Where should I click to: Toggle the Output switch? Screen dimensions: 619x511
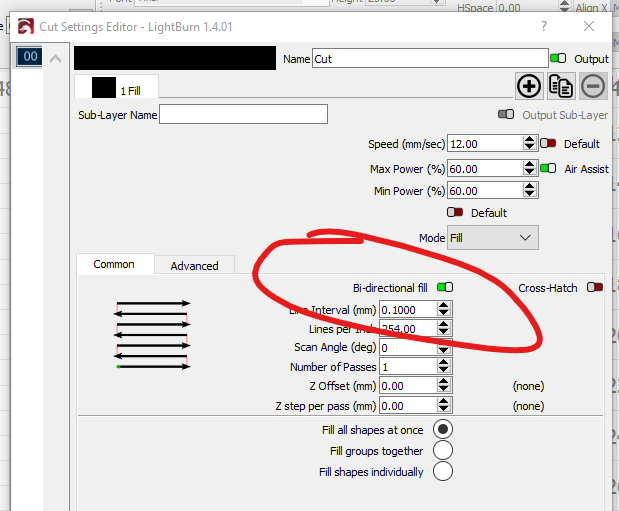coord(559,59)
